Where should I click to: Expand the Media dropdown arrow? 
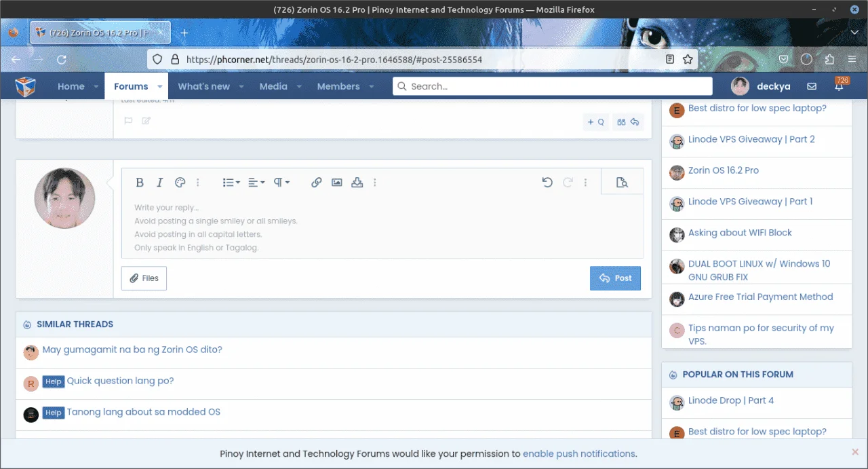298,86
